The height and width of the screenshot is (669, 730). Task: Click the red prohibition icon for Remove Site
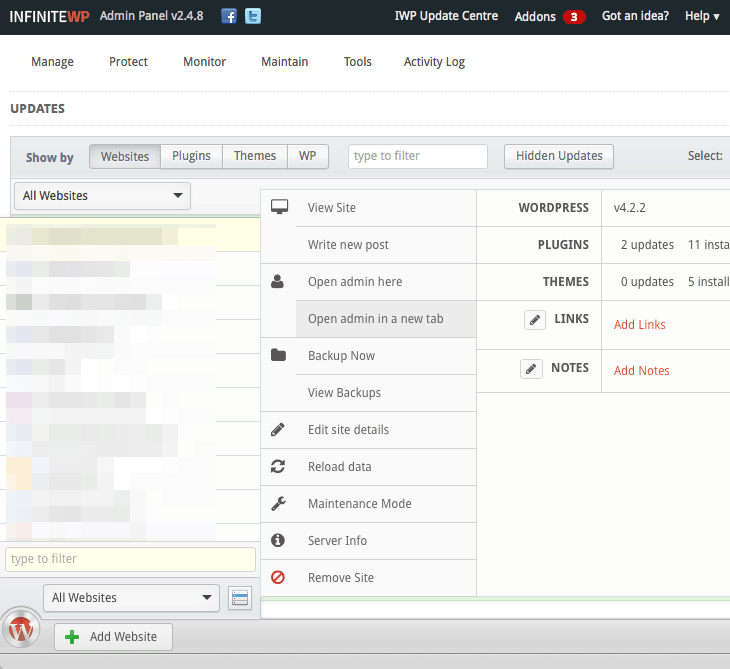[x=278, y=577]
